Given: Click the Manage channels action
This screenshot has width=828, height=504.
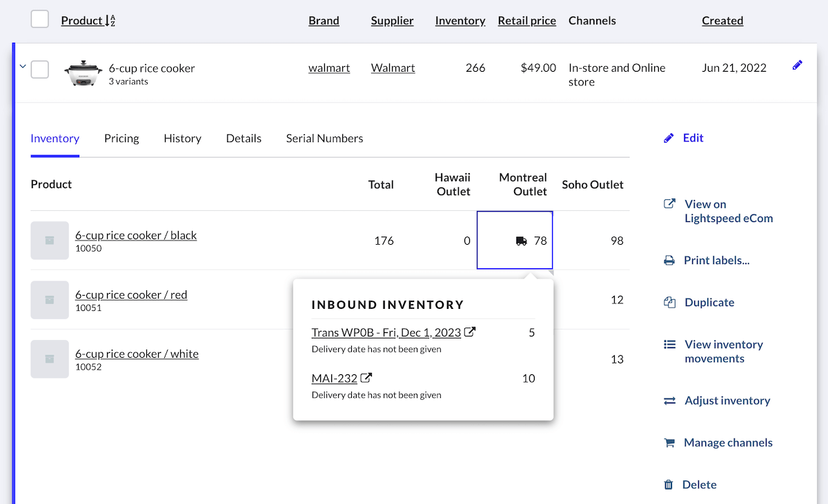Looking at the screenshot, I should point(728,443).
